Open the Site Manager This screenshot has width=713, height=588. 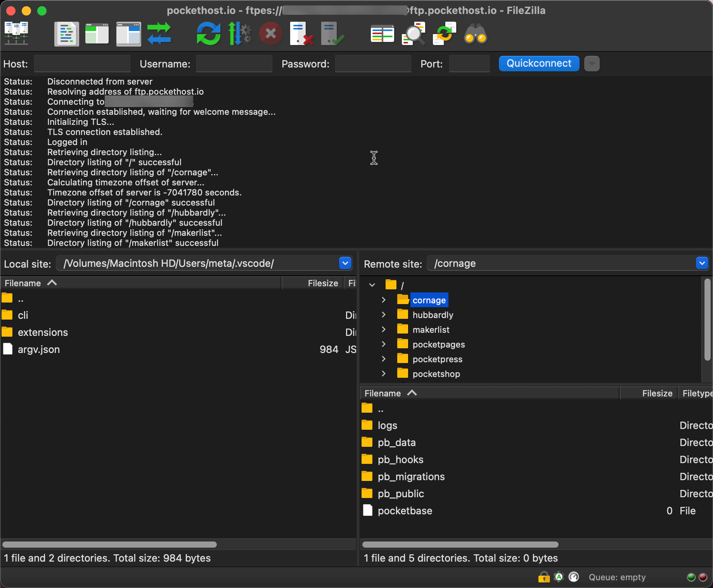coord(16,34)
